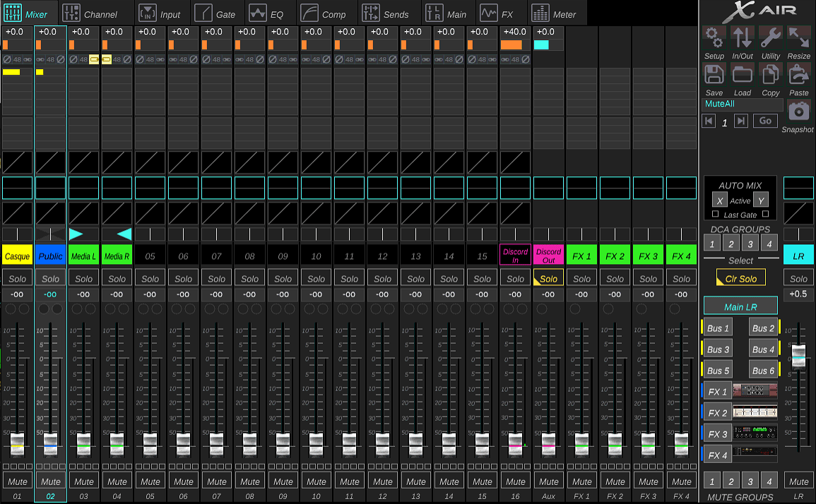Viewport: 816px width, 504px height.
Task: Toggle phase invert on channel 01
Action: tap(7, 59)
